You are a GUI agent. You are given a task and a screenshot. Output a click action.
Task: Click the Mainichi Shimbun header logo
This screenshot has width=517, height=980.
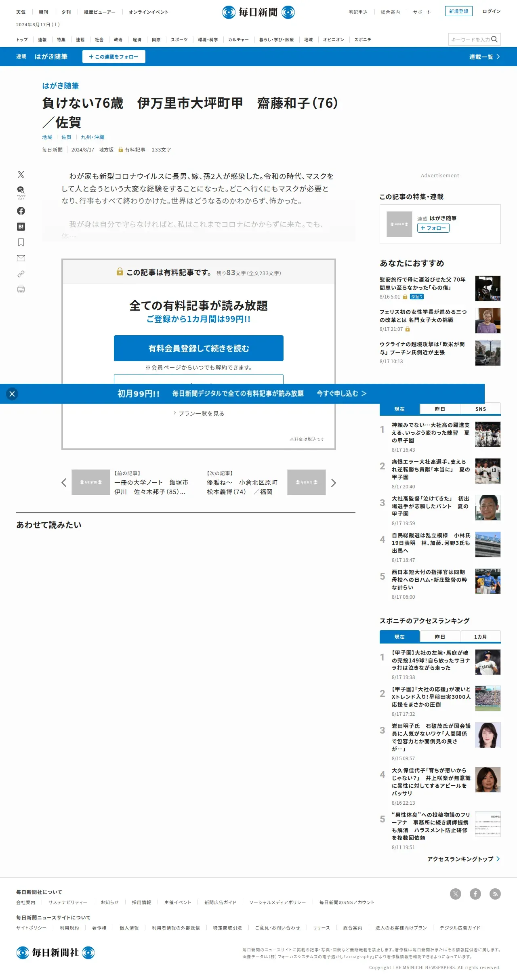[x=258, y=12]
